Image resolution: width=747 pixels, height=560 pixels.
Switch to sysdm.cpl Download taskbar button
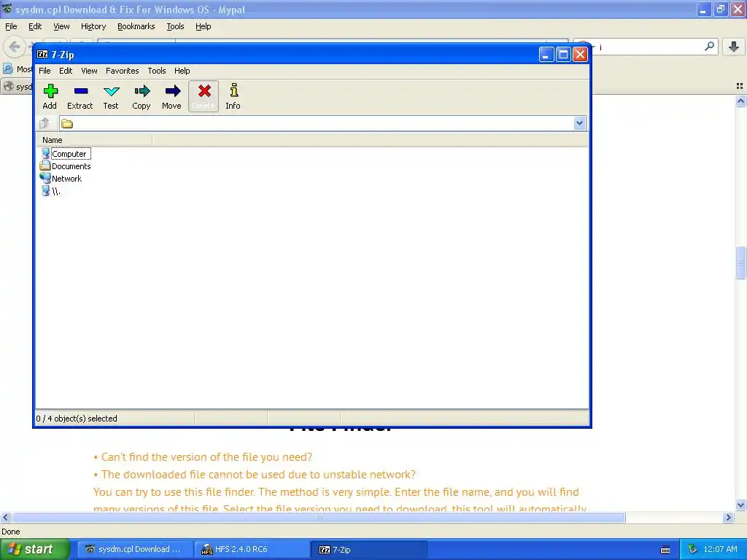pyautogui.click(x=135, y=549)
